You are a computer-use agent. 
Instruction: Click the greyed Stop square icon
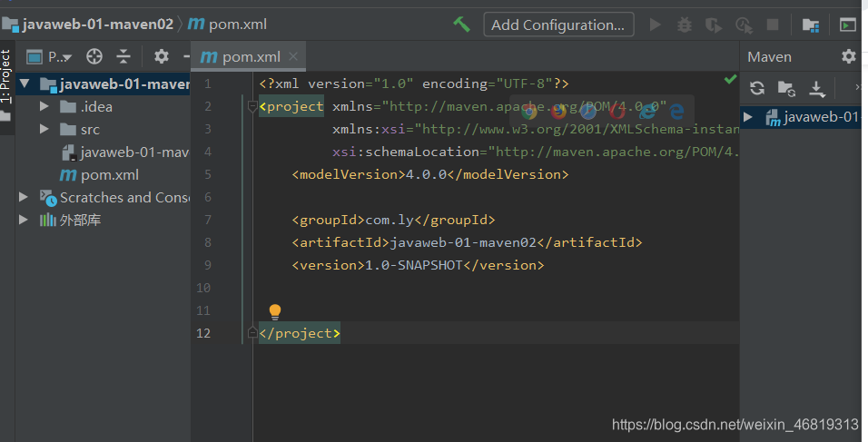(x=773, y=25)
